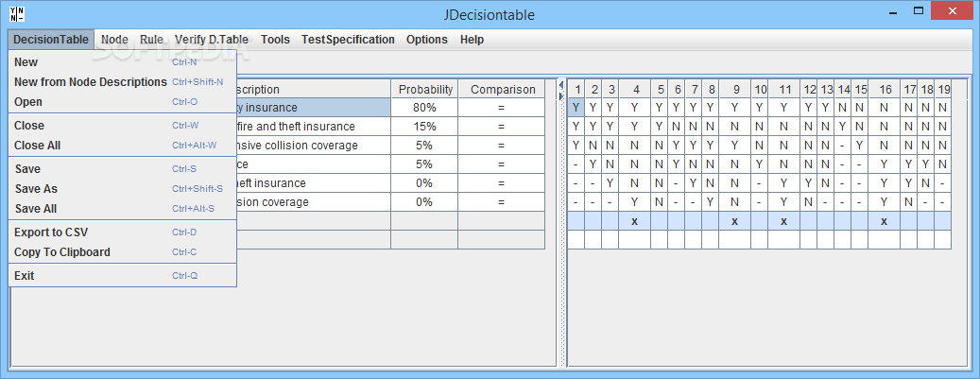Screen dimensions: 980x379
Task: Choose the Save menu entry
Action: point(123,169)
